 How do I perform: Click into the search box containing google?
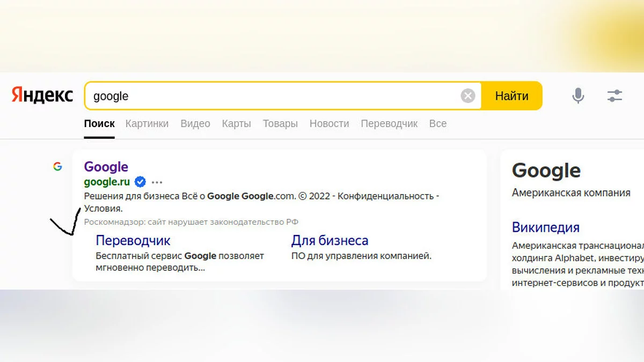click(x=268, y=96)
